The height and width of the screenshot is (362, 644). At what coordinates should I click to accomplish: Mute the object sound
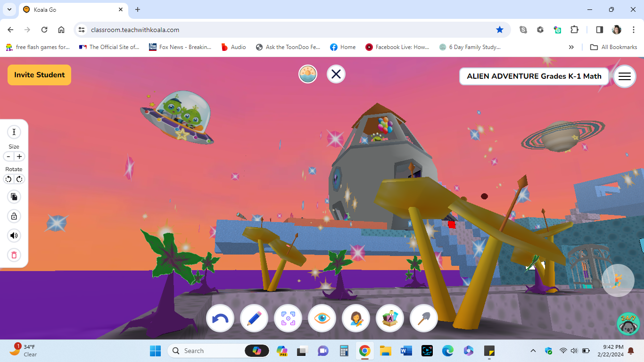coord(14,236)
